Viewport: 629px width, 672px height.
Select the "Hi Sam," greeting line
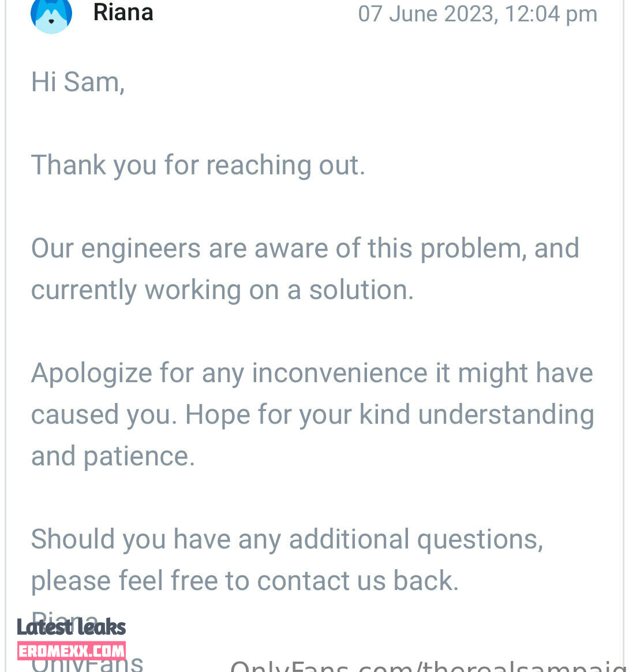[x=78, y=83]
